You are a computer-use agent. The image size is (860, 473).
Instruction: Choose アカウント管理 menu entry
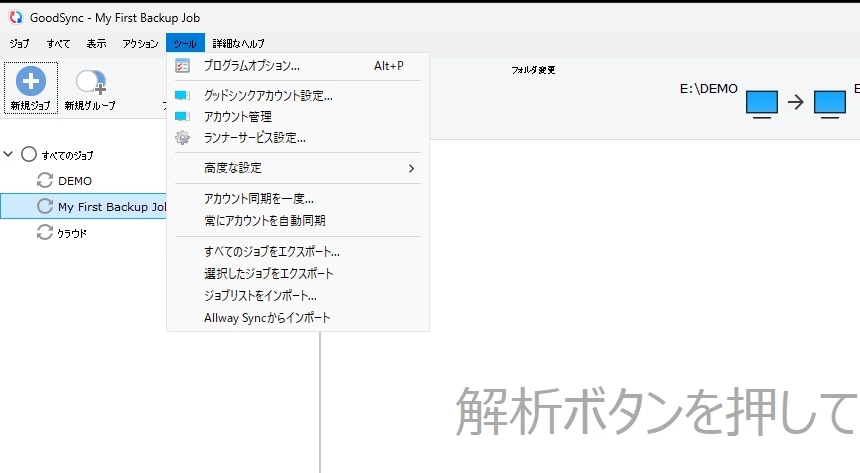pos(298,116)
